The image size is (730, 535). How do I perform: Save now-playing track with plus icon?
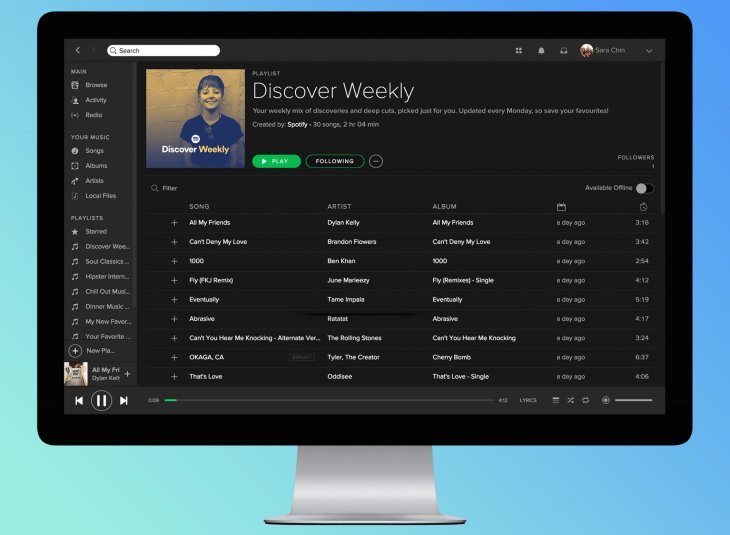128,373
